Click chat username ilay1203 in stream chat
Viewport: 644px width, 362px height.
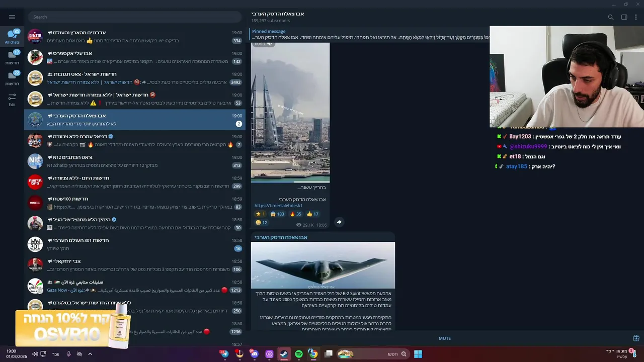point(520,137)
